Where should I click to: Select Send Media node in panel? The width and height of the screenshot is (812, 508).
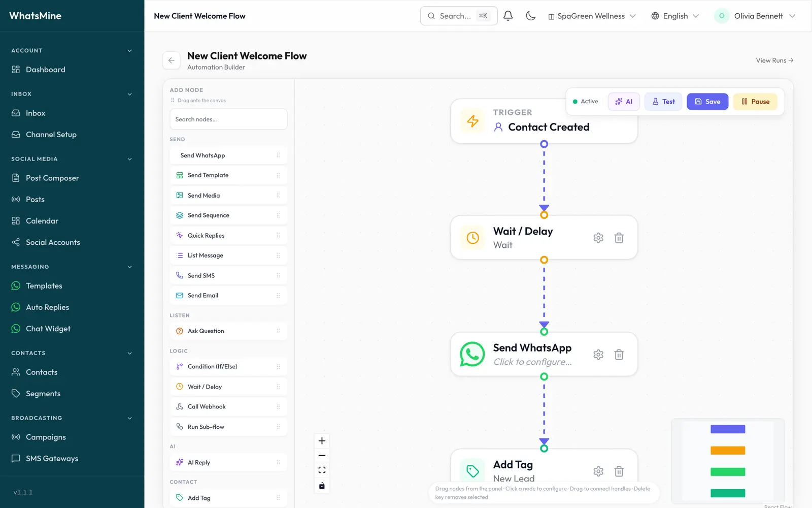click(228, 196)
